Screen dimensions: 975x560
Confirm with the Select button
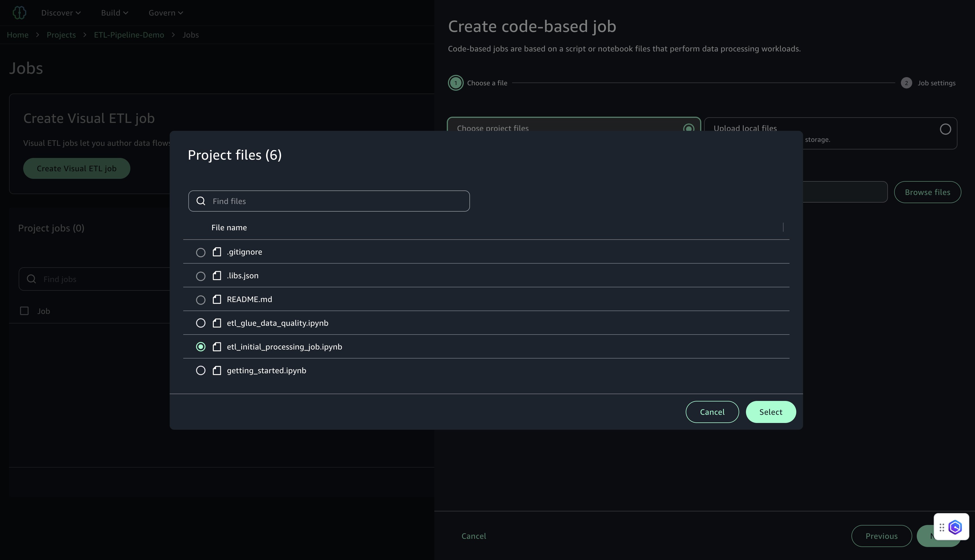[771, 412]
